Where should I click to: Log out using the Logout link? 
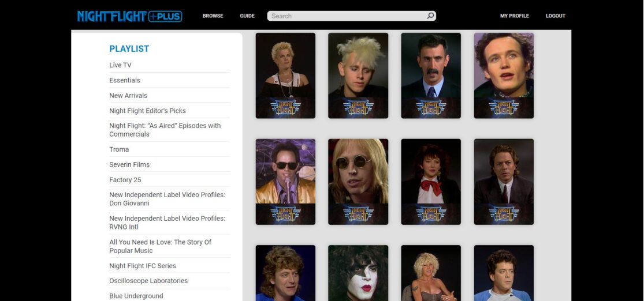click(x=555, y=16)
